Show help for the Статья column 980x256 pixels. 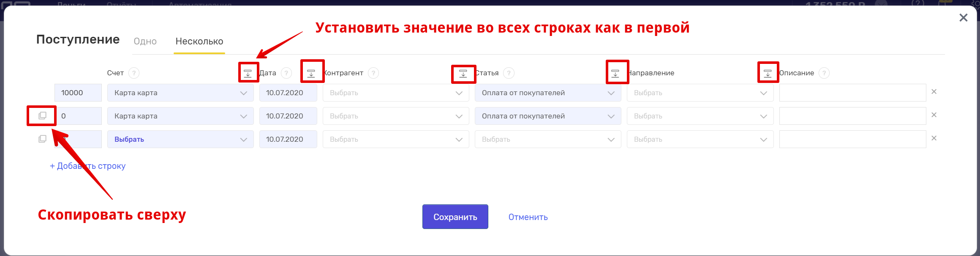pyautogui.click(x=509, y=73)
